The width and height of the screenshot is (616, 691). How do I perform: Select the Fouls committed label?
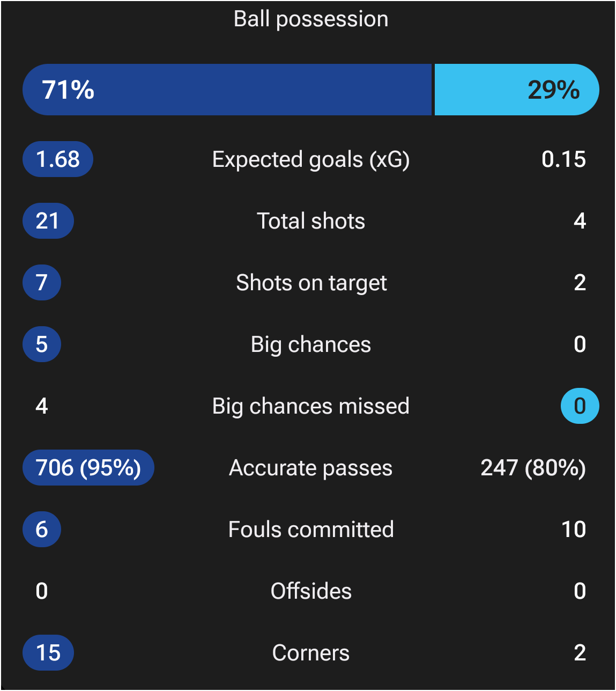[x=311, y=530]
